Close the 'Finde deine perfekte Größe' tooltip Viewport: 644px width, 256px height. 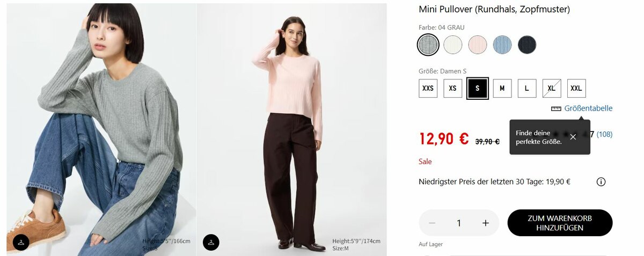tap(573, 137)
